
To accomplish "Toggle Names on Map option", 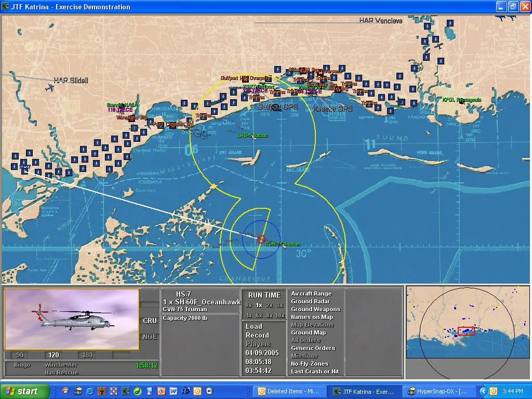I will [x=312, y=317].
